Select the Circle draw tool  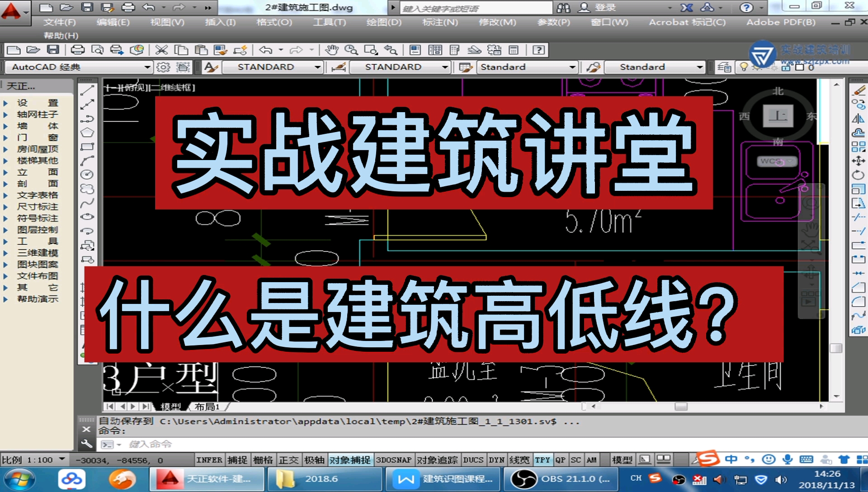87,175
